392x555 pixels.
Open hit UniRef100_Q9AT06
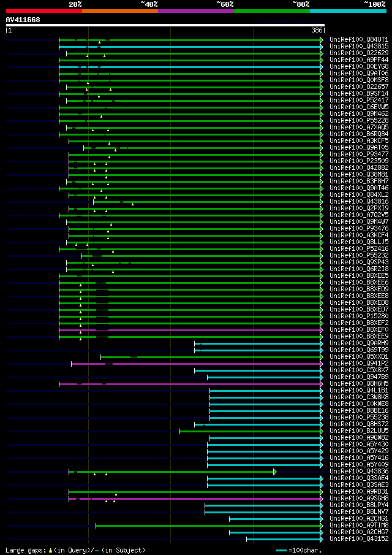pos(359,73)
